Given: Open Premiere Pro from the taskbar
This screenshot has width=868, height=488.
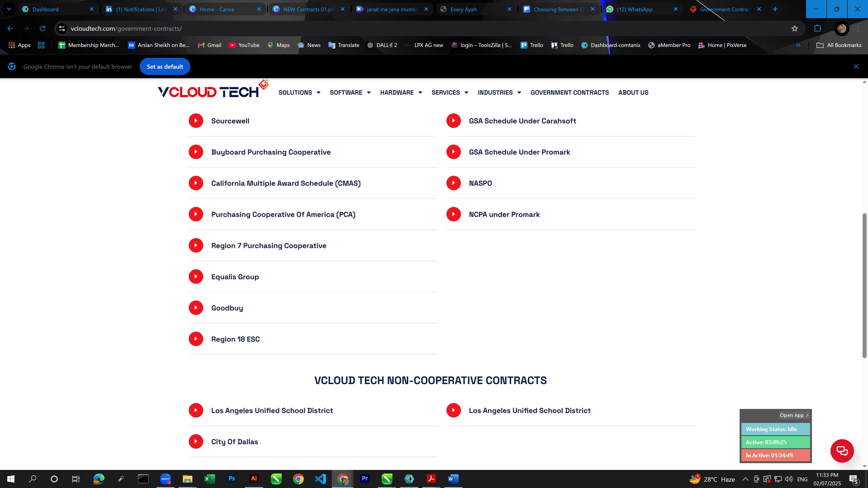Looking at the screenshot, I should pos(365,479).
